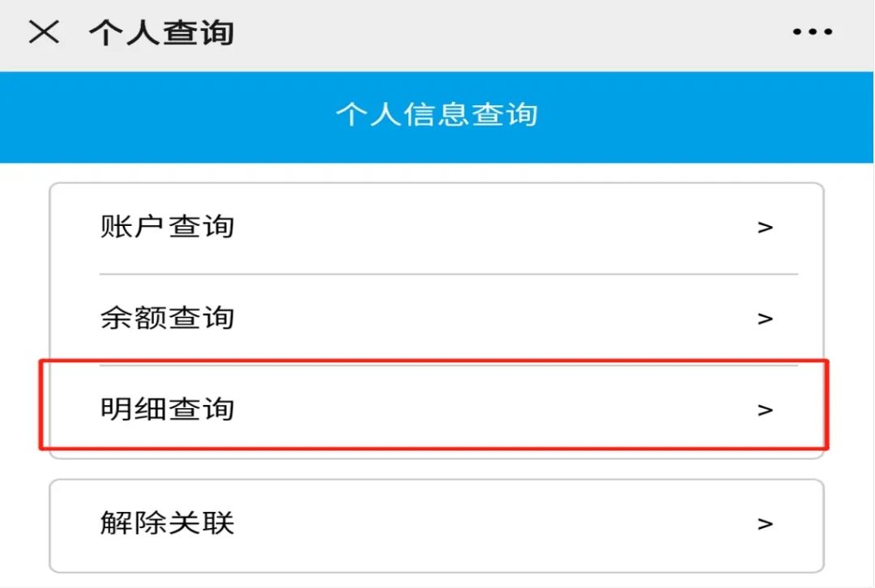The height and width of the screenshot is (588, 875).
Task: Open 账户查询 account inquiry entry
Action: [167, 227]
